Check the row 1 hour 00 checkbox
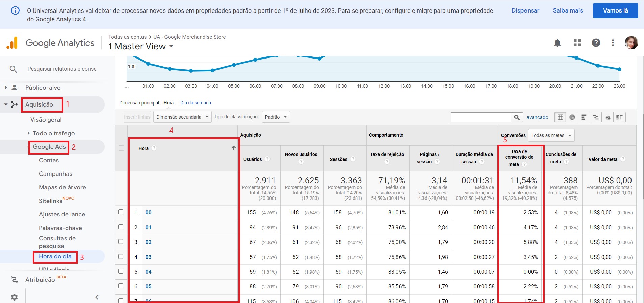 pyautogui.click(x=121, y=212)
